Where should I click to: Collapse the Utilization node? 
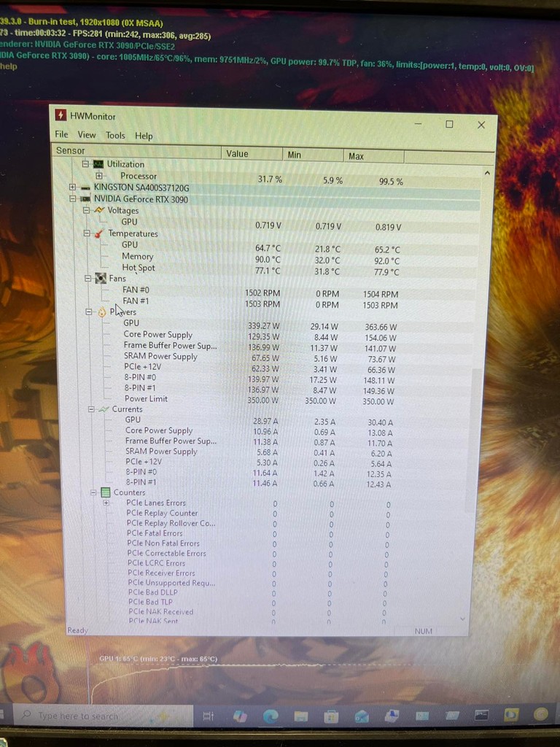click(x=85, y=163)
